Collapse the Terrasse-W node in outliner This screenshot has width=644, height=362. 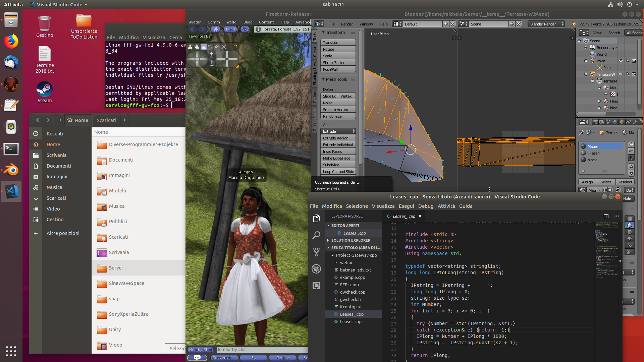(586, 74)
